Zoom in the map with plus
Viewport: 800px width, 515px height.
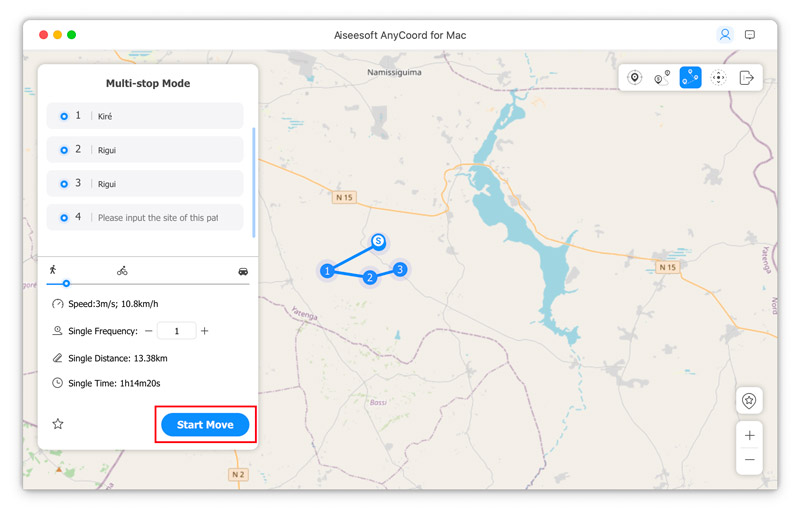coord(749,435)
